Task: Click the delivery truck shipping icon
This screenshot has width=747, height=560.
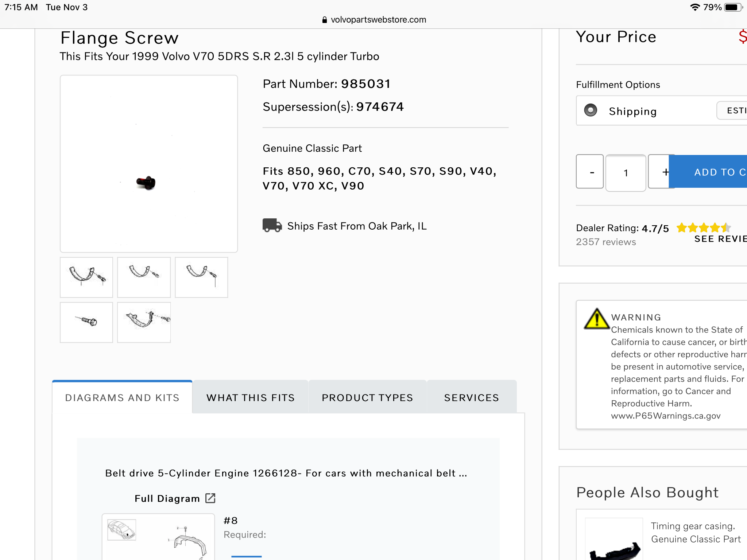Action: [272, 226]
